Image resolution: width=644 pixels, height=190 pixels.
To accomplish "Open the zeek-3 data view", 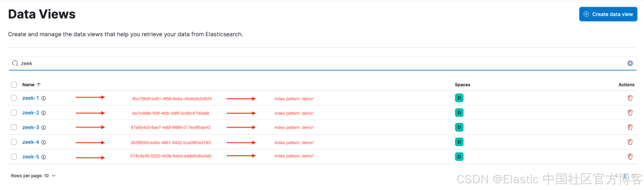I will (31, 127).
